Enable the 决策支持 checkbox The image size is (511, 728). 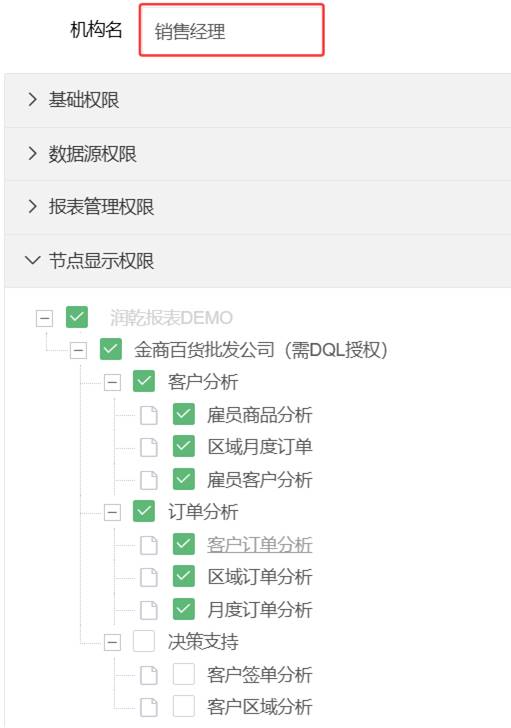pos(144,641)
